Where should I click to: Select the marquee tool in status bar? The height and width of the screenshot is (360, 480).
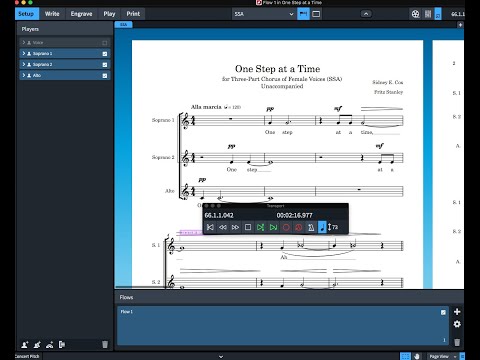point(405,356)
